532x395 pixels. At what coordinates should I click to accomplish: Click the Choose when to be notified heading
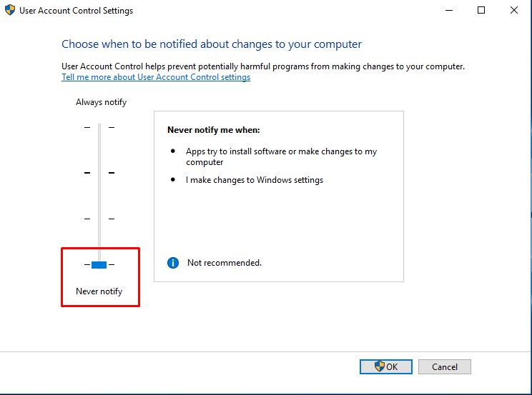coord(212,44)
